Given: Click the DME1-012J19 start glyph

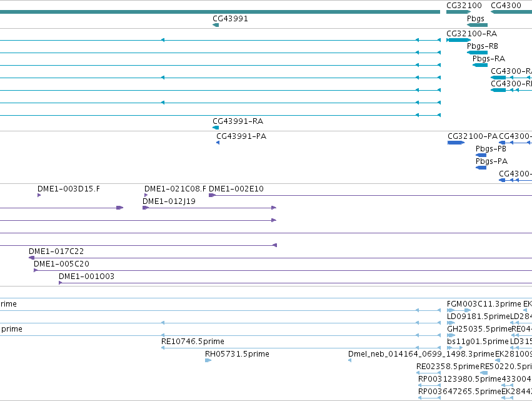Looking at the screenshot, I should (146, 208).
